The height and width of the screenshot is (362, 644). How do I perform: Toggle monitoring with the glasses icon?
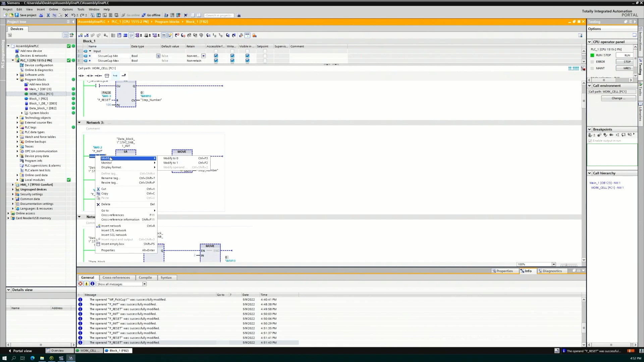(x=247, y=35)
